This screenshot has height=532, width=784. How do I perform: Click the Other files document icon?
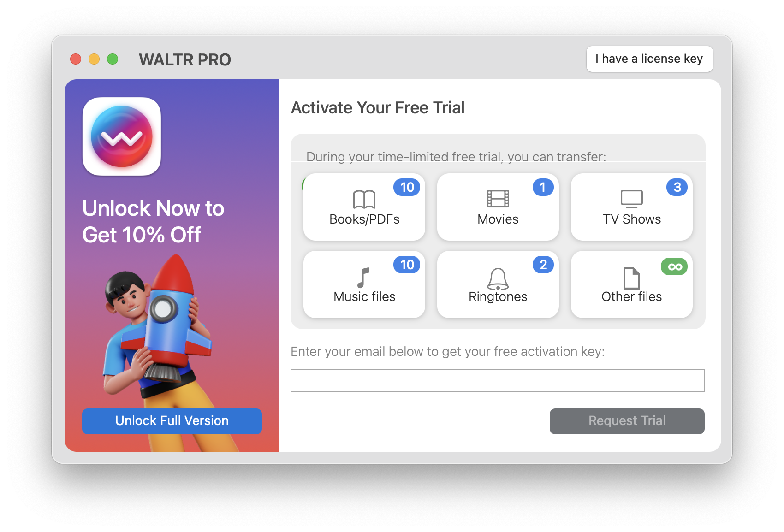632,278
